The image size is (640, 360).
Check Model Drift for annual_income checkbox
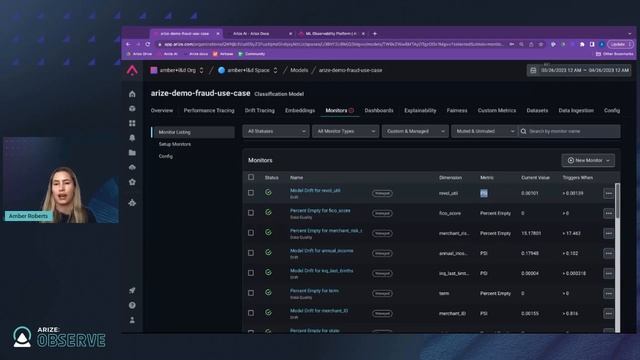[x=251, y=253]
